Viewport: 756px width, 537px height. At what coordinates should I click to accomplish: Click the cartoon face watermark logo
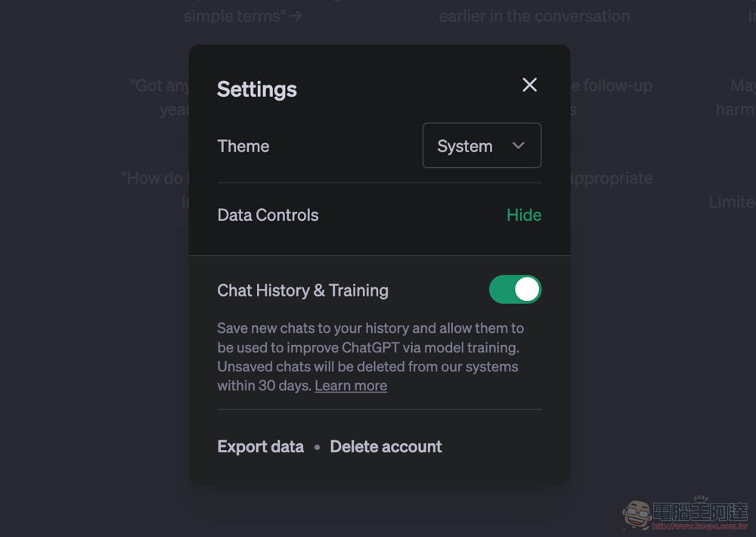[x=637, y=514]
